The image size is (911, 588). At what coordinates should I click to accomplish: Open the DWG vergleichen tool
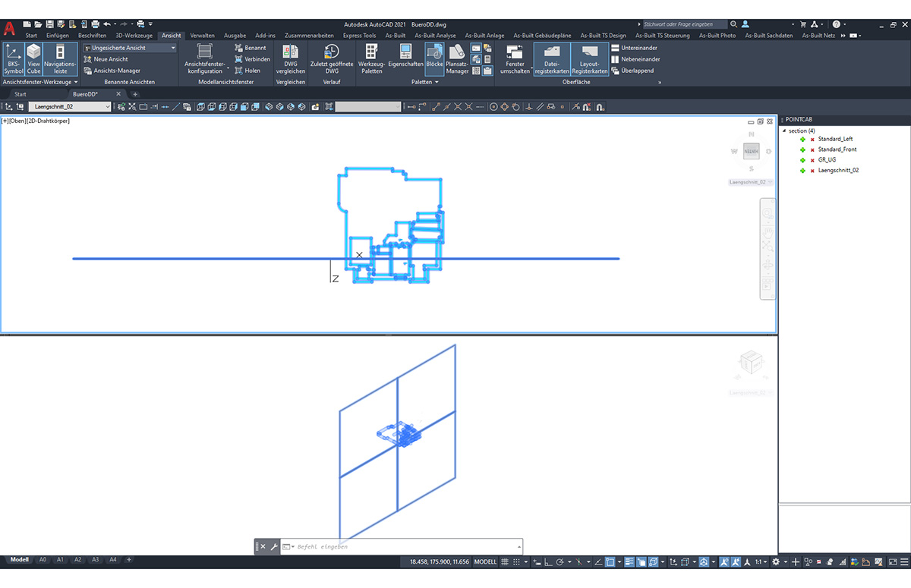290,58
